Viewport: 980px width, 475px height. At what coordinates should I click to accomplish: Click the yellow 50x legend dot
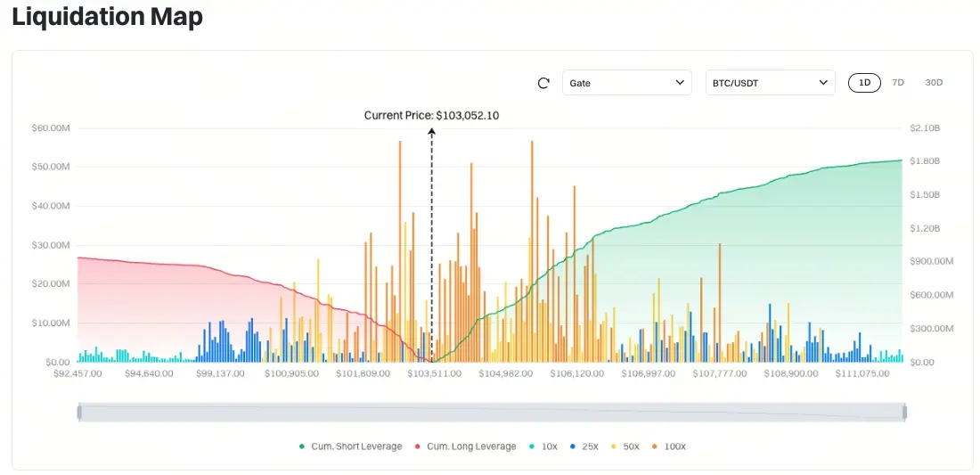click(x=614, y=446)
